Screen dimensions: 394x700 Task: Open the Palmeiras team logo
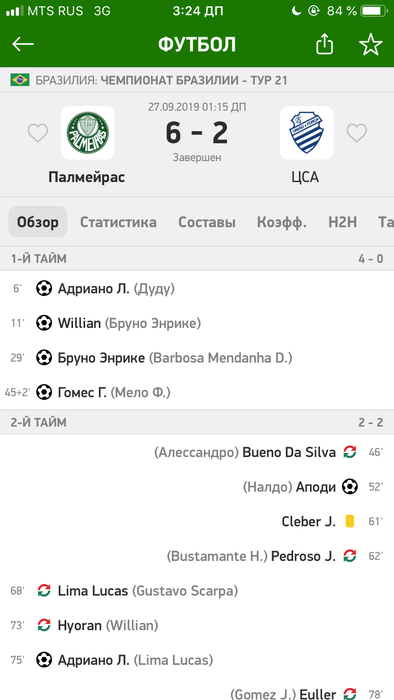(87, 133)
